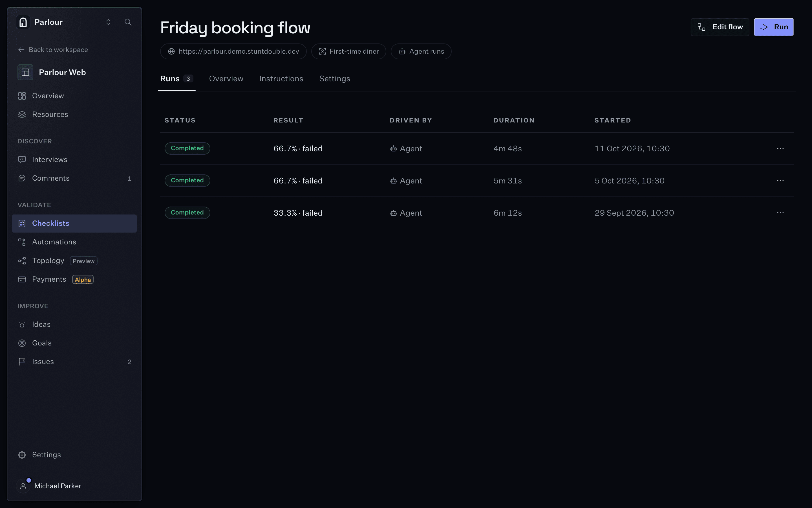Viewport: 812px width, 508px height.
Task: Switch to the Overview tab
Action: [226, 79]
